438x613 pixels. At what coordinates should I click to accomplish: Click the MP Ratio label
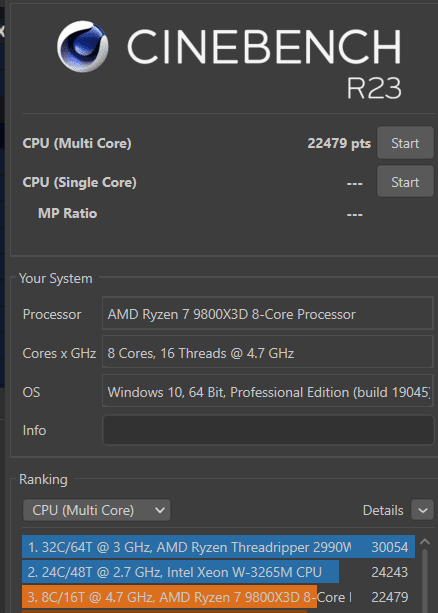(67, 213)
